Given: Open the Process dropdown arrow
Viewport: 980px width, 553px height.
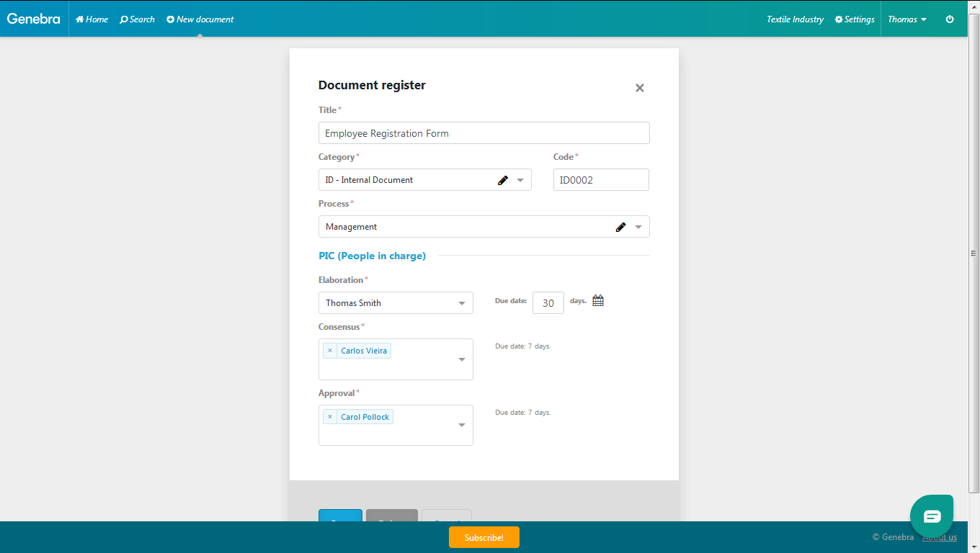Looking at the screenshot, I should point(638,227).
